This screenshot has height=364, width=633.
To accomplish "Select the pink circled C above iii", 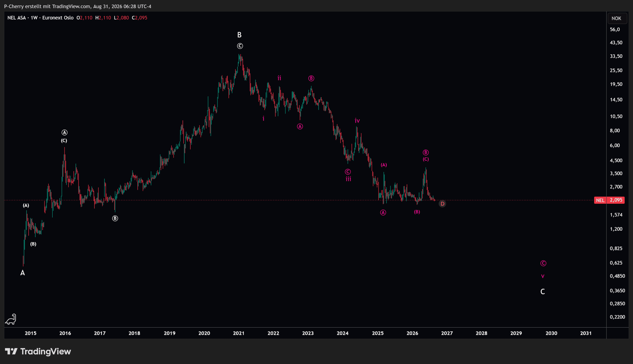I will click(x=348, y=172).
